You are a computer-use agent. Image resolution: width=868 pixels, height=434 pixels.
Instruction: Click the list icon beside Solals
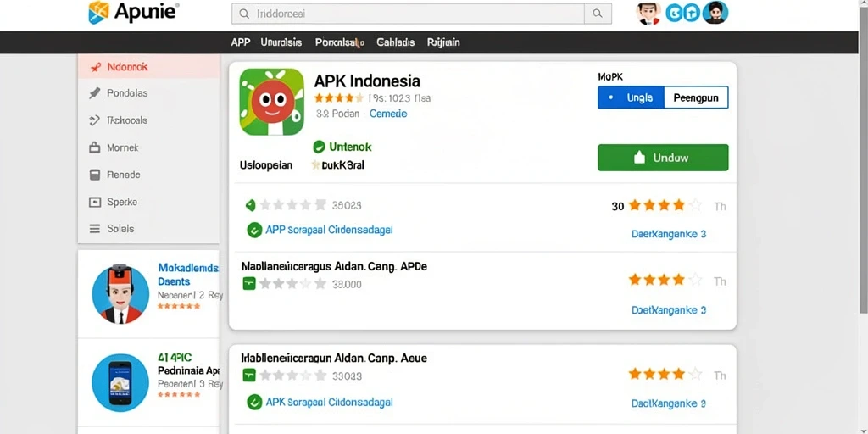pyautogui.click(x=95, y=229)
